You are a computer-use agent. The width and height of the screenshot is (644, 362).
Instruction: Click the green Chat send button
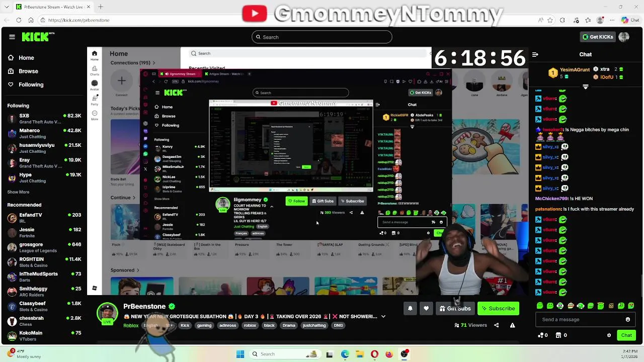[626, 335]
